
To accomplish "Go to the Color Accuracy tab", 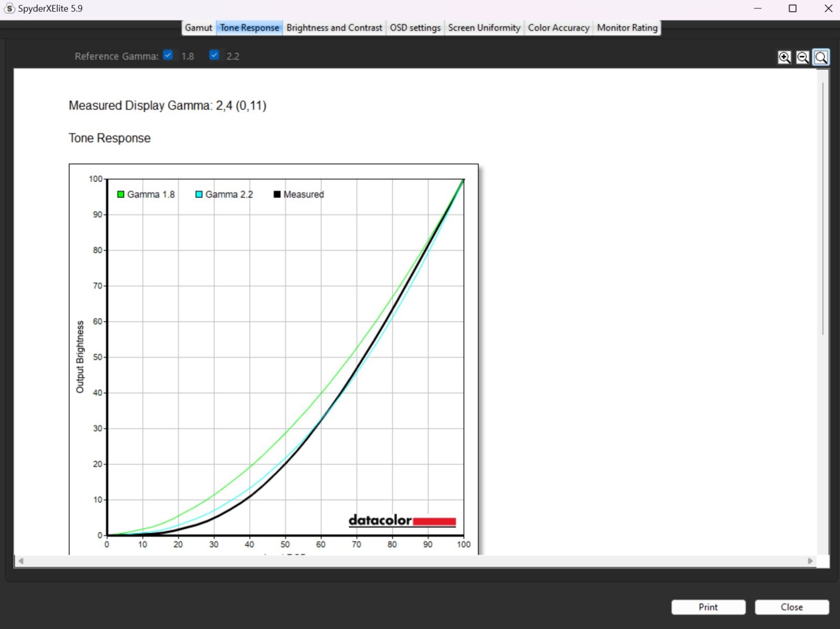I will coord(558,28).
